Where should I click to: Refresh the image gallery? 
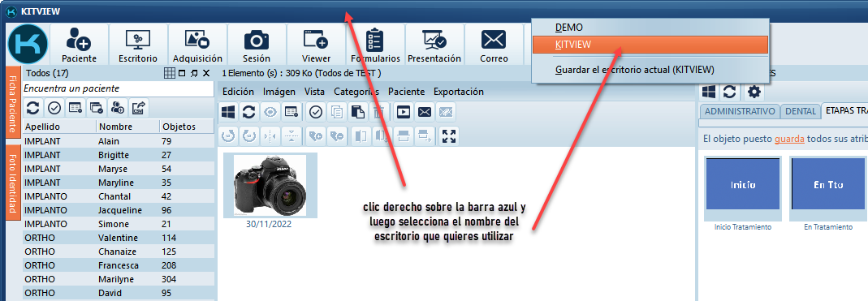pos(248,112)
